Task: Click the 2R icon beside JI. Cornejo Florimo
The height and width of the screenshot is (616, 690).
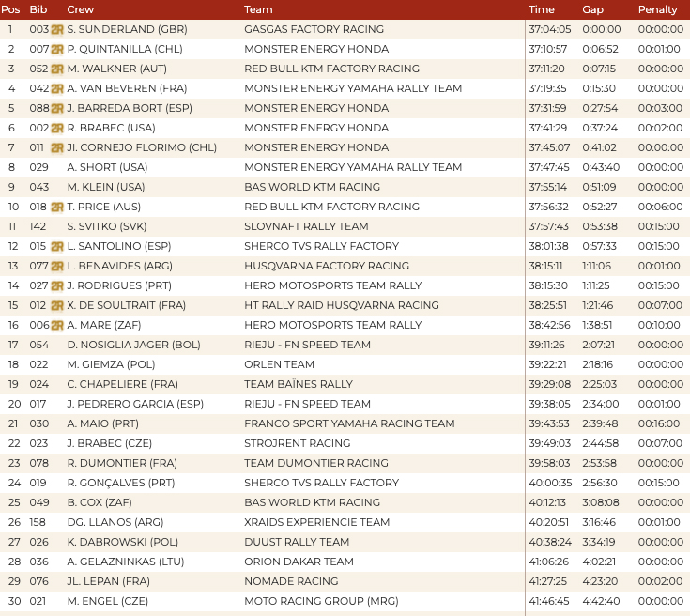Action: tap(57, 148)
